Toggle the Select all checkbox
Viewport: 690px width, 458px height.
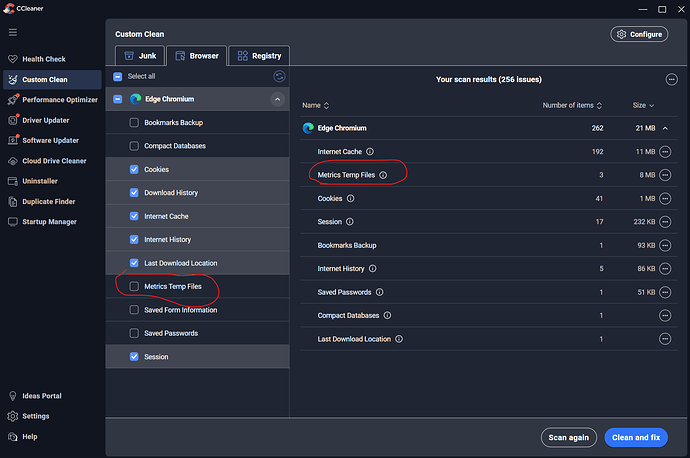[x=117, y=77]
